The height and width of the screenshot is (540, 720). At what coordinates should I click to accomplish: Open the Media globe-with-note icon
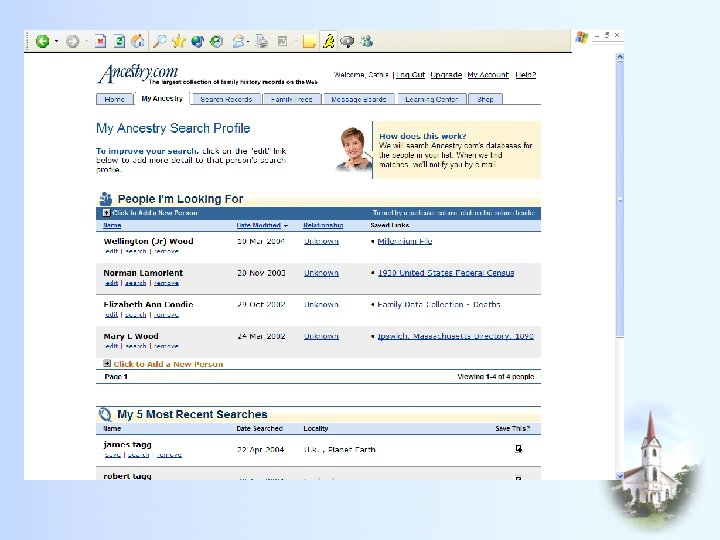(197, 41)
